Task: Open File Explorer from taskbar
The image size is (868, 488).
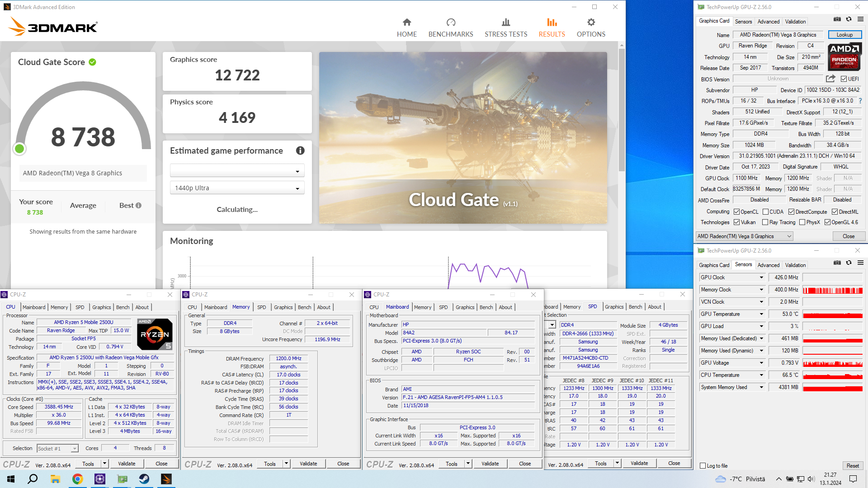Action: coord(55,479)
